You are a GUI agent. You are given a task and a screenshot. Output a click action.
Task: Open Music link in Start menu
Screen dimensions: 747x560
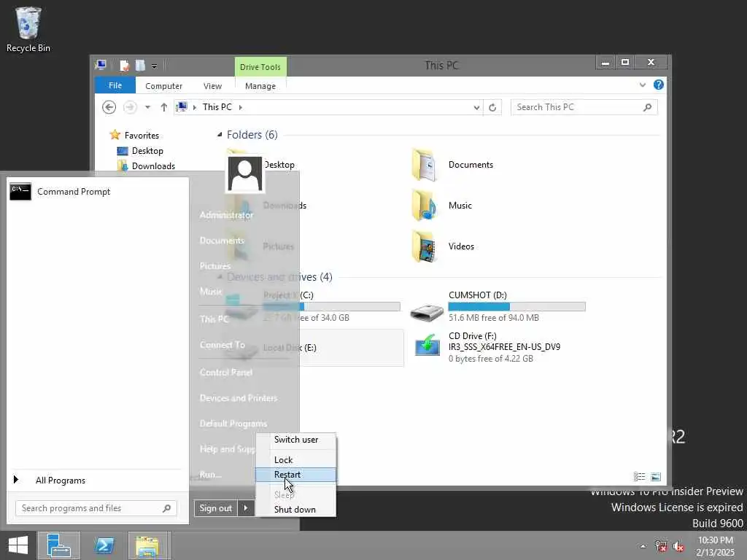tap(211, 292)
